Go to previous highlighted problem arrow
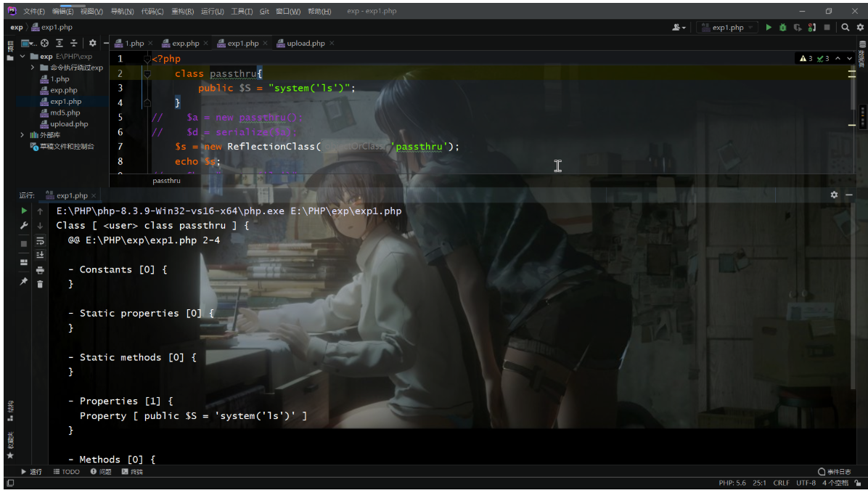 pyautogui.click(x=838, y=58)
